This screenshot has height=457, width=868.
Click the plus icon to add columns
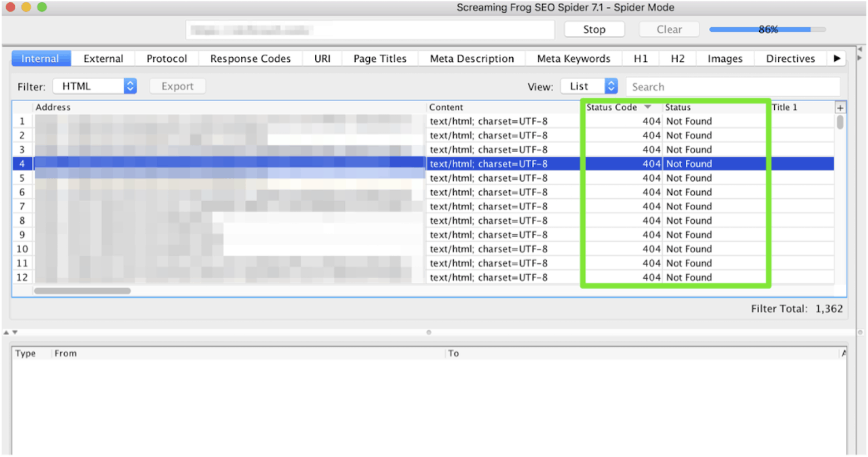click(x=840, y=108)
